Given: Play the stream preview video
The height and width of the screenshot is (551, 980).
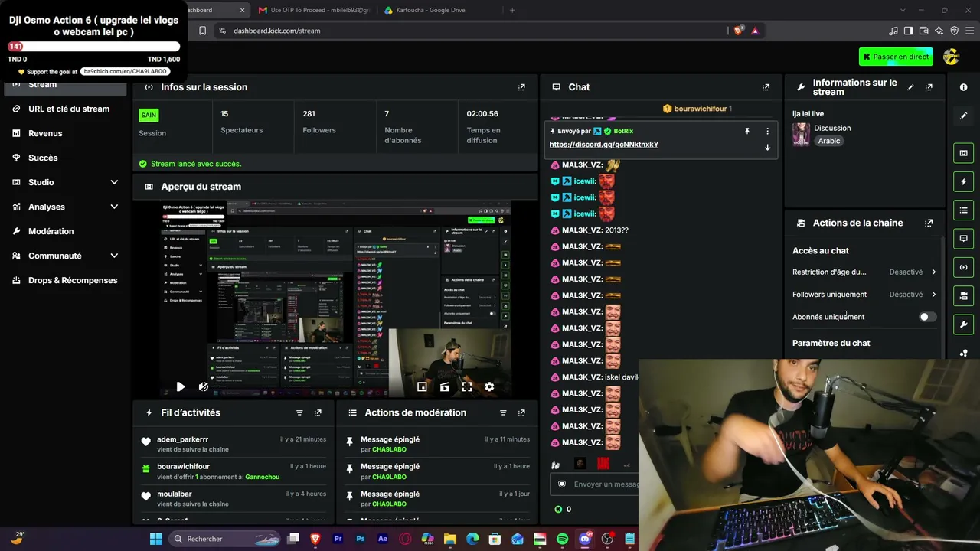Looking at the screenshot, I should [x=181, y=387].
